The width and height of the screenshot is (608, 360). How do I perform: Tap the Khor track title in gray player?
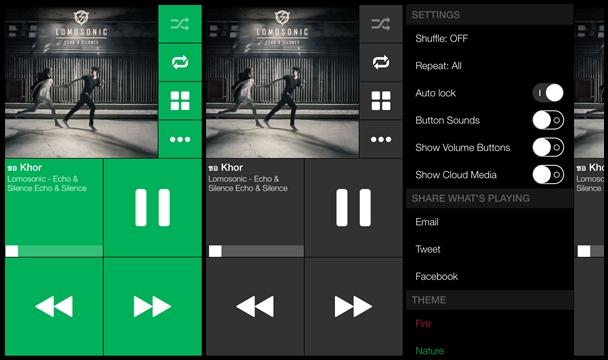[226, 168]
